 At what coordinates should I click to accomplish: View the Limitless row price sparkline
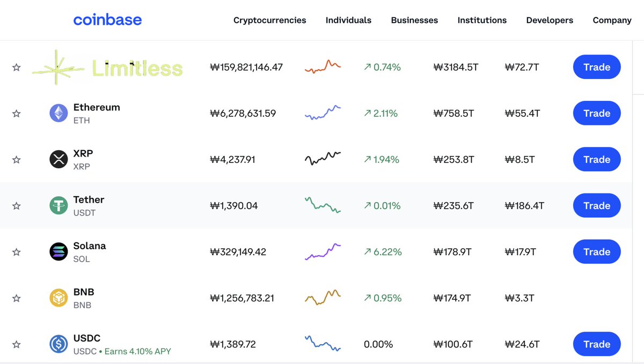tap(323, 66)
